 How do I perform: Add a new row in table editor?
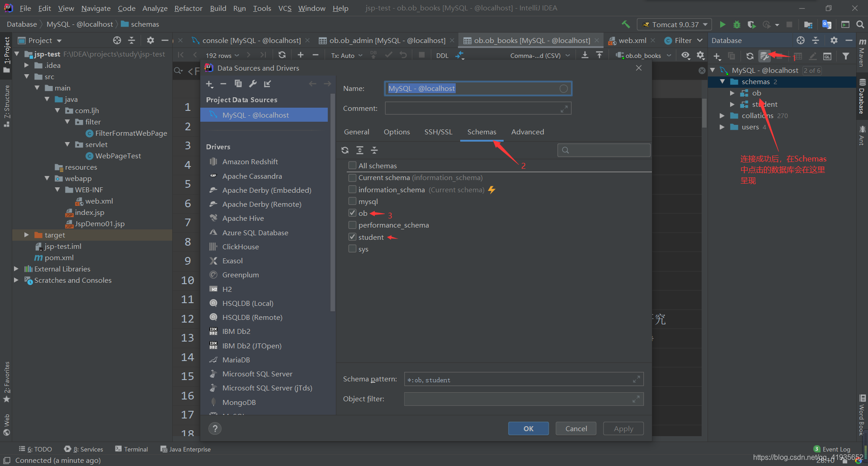(x=301, y=55)
